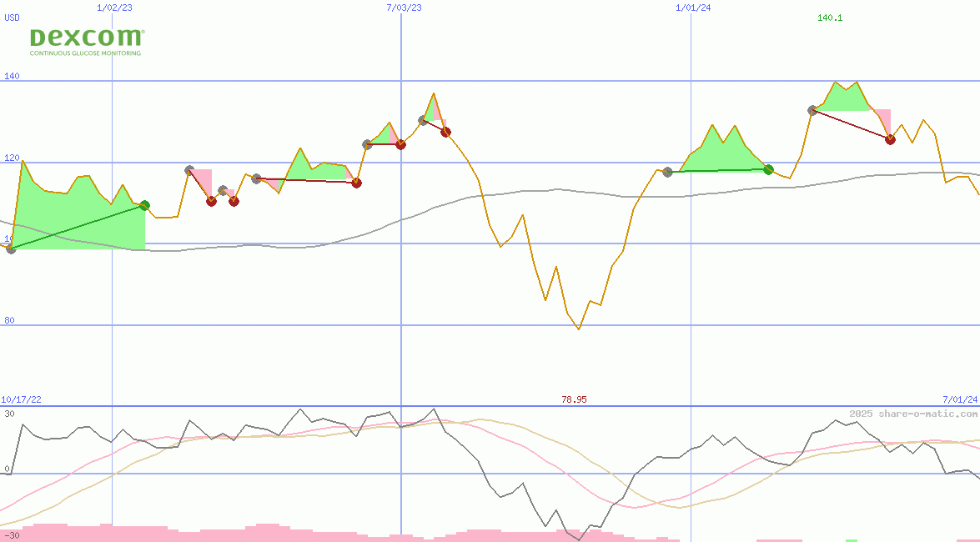980x542 pixels.
Task: Click the -30 oscillator axis label
Action: pos(11,534)
